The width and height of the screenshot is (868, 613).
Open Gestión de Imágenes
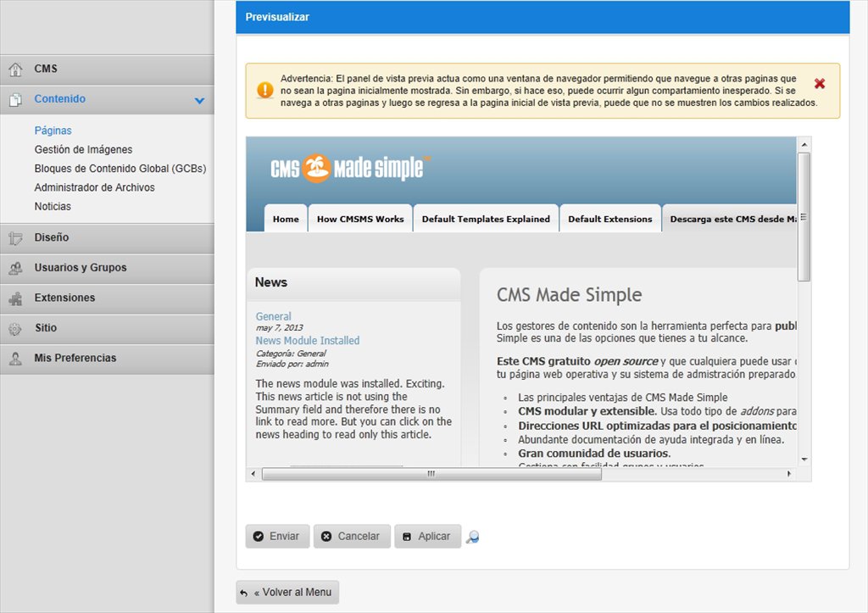84,149
